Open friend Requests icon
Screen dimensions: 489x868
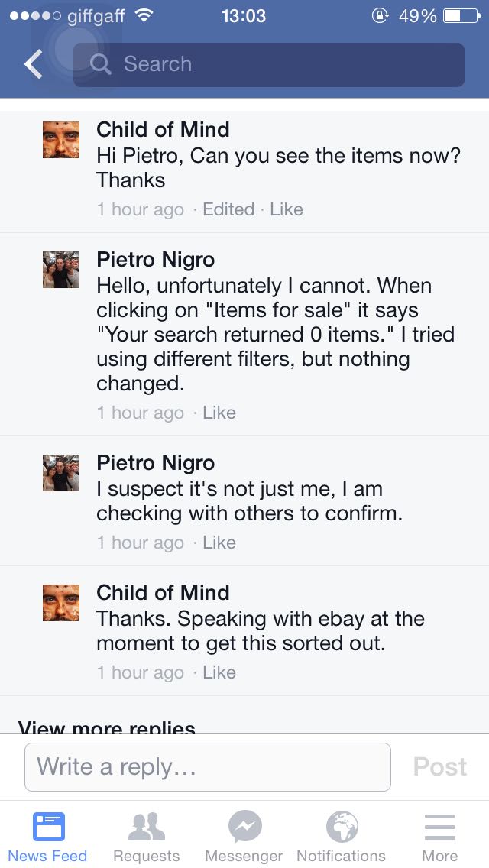146,827
